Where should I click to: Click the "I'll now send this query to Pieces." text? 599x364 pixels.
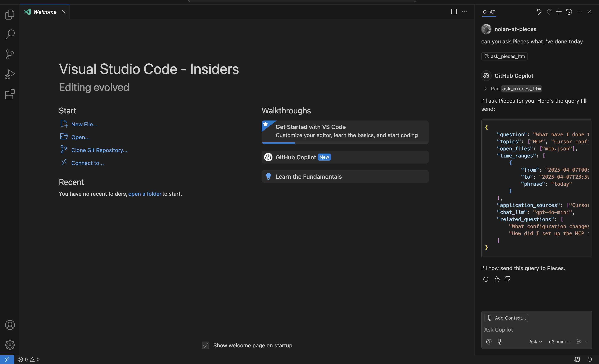[523, 268]
